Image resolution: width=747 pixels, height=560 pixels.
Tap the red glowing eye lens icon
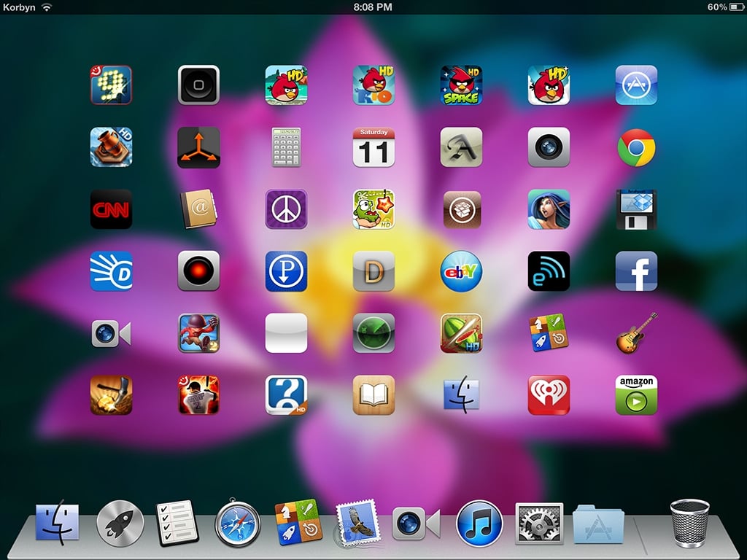tap(198, 271)
